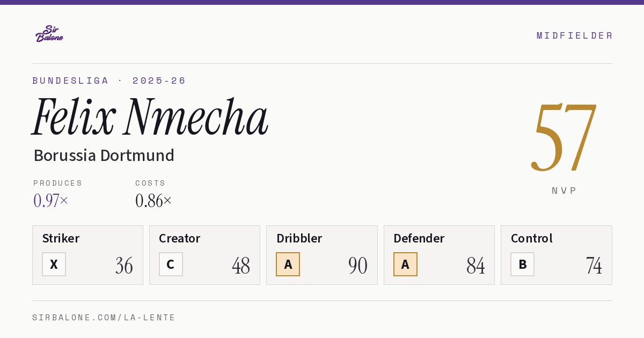644x338 pixels.
Task: Click the large 57 NVP score
Action: pyautogui.click(x=563, y=137)
